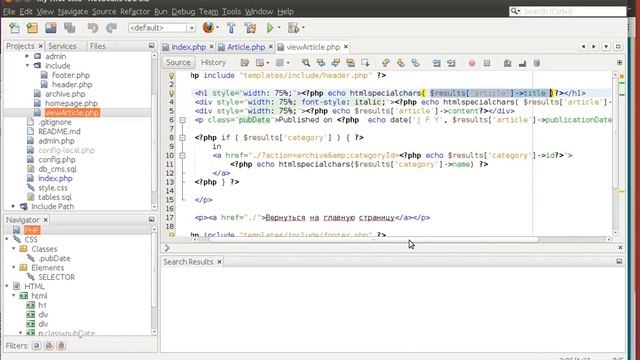Click the Clean and Build Project icon
This screenshot has height=360, width=640.
250,28
